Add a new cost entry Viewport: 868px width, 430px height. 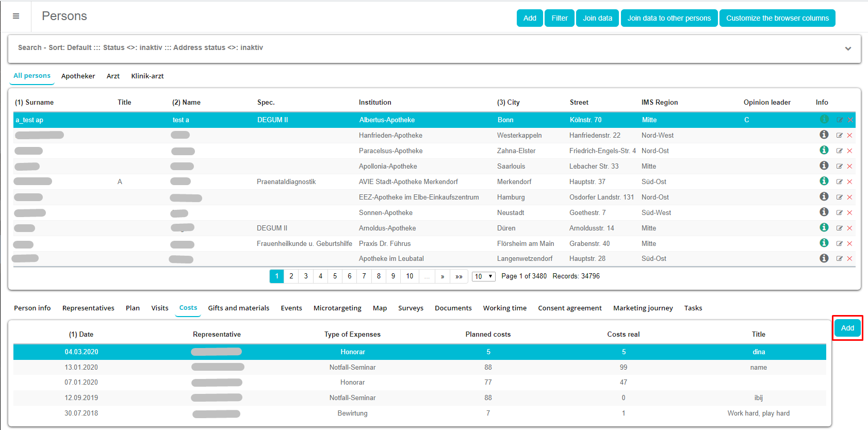(847, 328)
